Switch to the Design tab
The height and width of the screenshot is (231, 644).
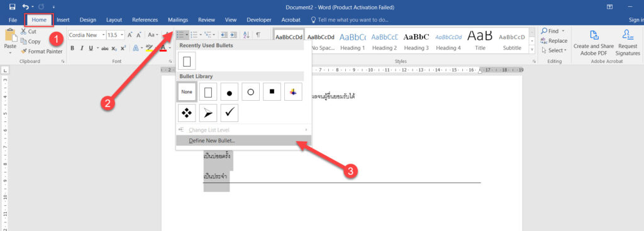(x=88, y=20)
